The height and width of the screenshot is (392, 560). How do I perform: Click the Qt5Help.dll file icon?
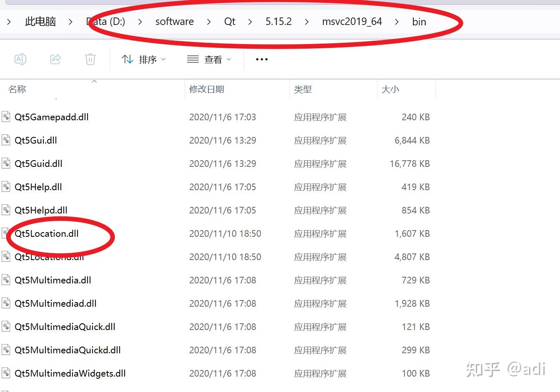tap(6, 187)
